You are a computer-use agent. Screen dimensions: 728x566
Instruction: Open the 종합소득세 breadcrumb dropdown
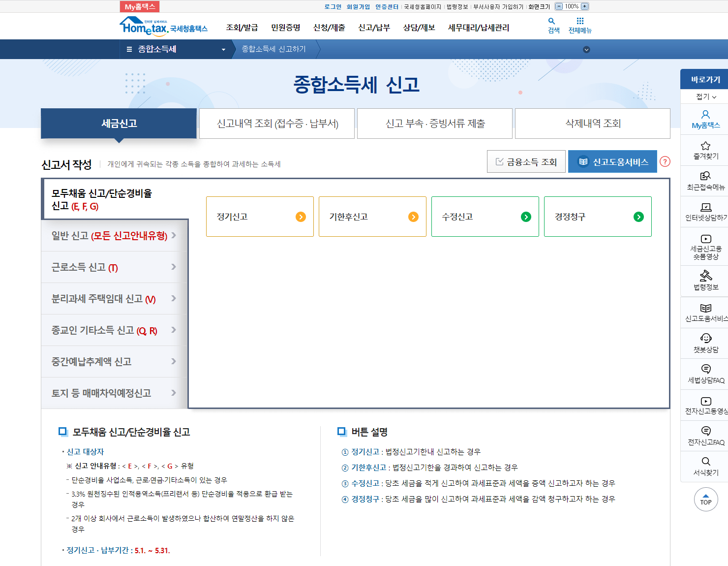(223, 49)
